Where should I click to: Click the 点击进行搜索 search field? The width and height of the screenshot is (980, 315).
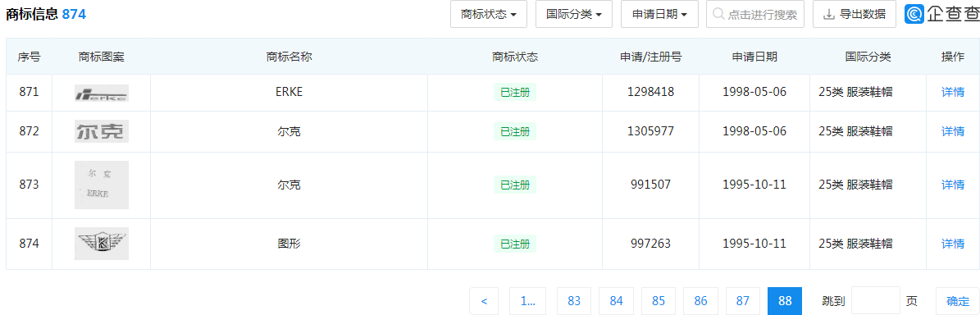754,15
